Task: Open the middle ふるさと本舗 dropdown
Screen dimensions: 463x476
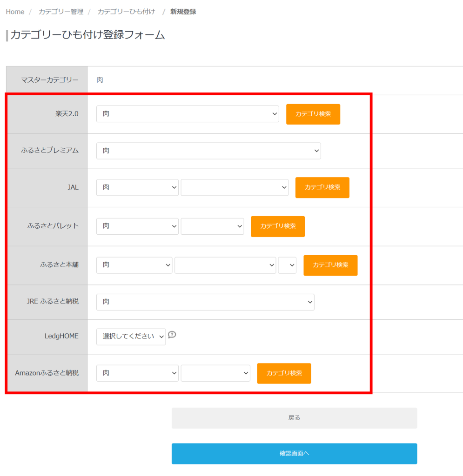Action: tap(225, 265)
